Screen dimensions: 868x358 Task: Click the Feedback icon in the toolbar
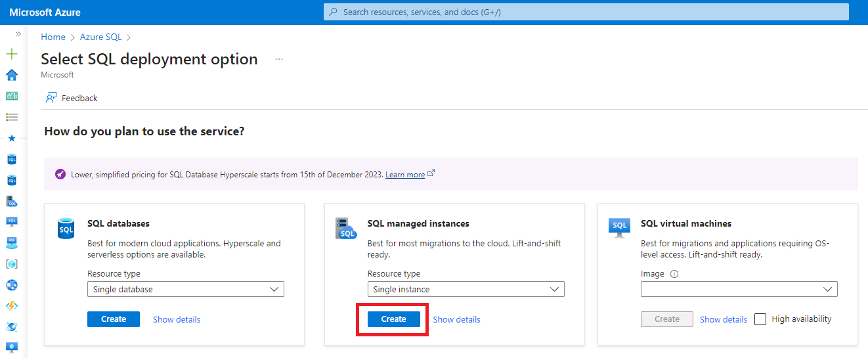51,98
